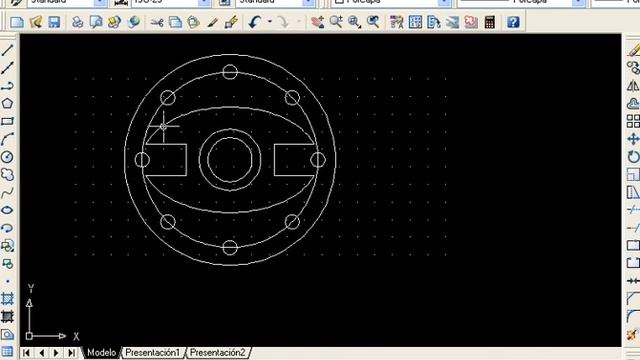Image resolution: width=640 pixels, height=360 pixels.
Task: Open the QuickCalc calculator icon
Action: tap(490, 22)
